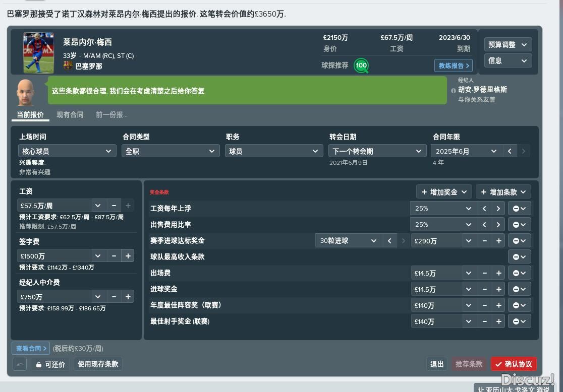Open the 职务 球员 dropdown

click(273, 151)
